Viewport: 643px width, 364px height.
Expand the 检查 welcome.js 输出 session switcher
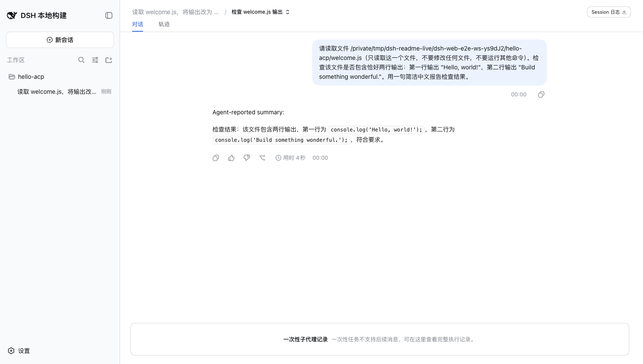pyautogui.click(x=261, y=12)
